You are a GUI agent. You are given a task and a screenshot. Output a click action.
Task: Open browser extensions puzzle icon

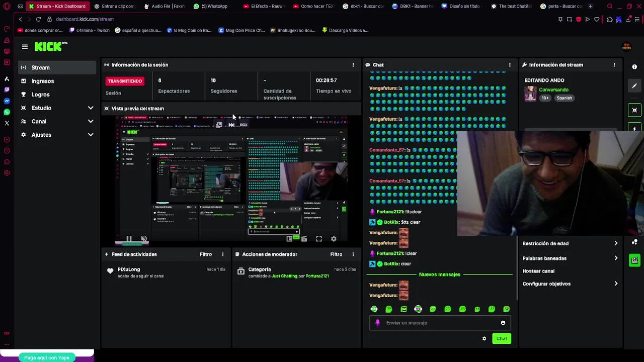(x=609, y=19)
